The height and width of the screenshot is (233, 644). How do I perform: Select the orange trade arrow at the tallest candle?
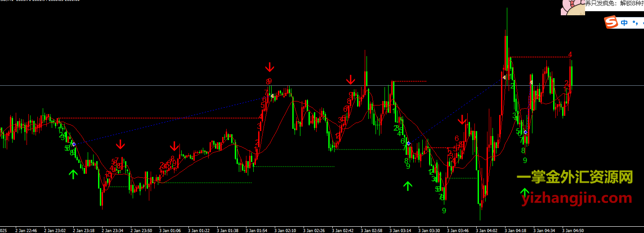pyautogui.click(x=504, y=78)
